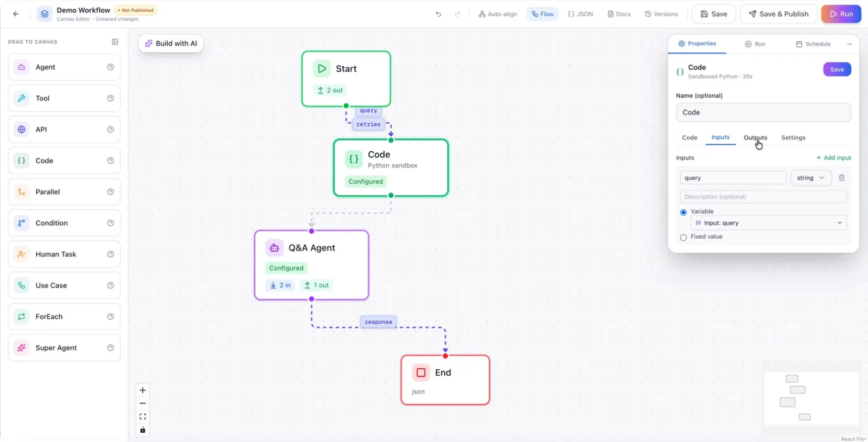Image resolution: width=868 pixels, height=442 pixels.
Task: Switch to JSON view
Action: [x=580, y=14]
